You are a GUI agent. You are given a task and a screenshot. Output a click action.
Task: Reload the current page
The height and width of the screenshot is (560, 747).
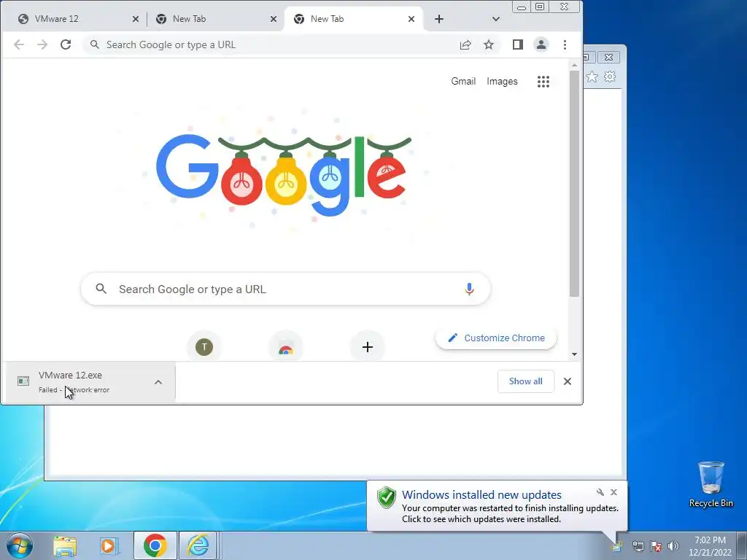click(x=66, y=44)
